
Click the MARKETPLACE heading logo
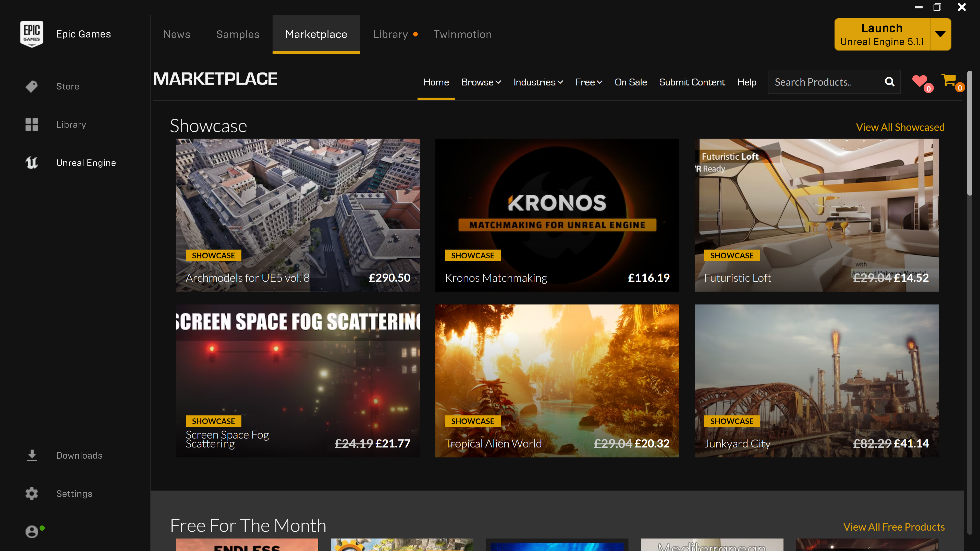tap(215, 79)
